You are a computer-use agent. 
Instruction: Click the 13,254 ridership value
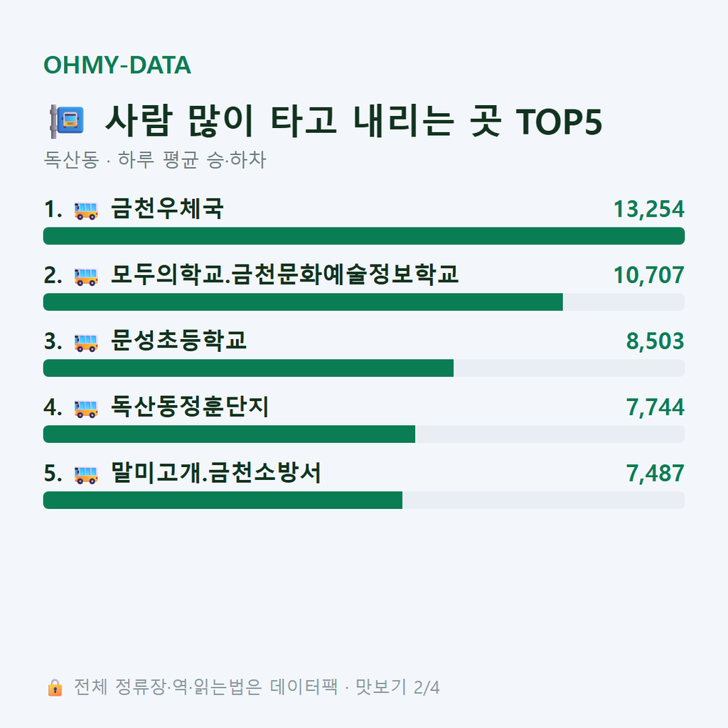pos(648,209)
